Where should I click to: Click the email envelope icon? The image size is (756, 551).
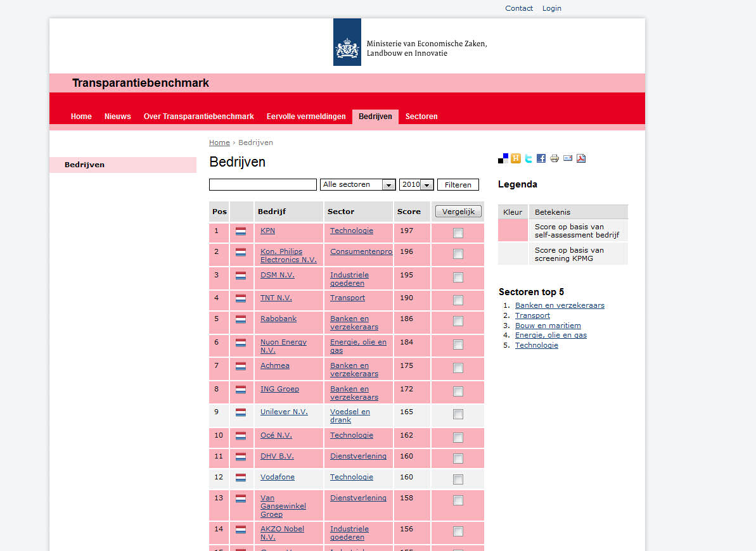tap(568, 158)
